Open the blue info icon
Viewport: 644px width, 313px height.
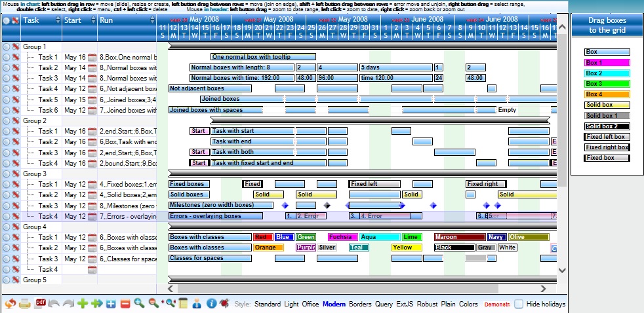pyautogui.click(x=212, y=304)
